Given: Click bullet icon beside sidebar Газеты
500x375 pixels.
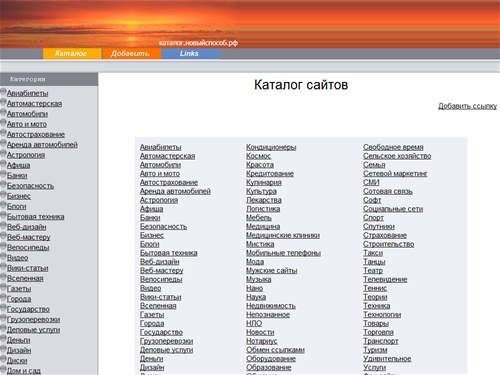Looking at the screenshot, I should coord(3,287).
